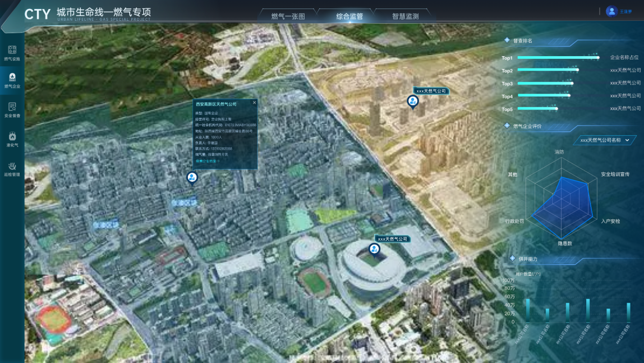Click the username beside the avatar

tap(625, 11)
